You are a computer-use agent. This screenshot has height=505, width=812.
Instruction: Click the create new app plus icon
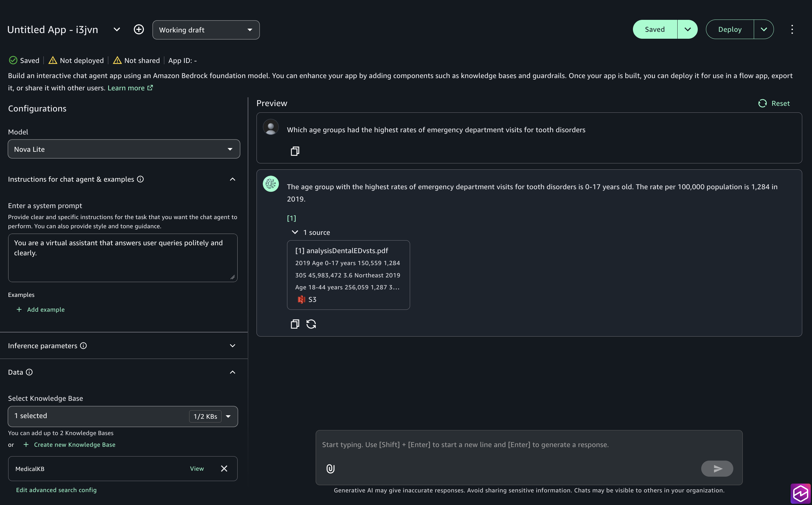138,29
